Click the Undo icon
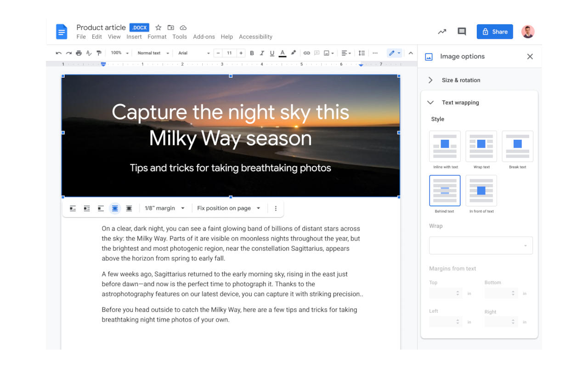 [59, 52]
